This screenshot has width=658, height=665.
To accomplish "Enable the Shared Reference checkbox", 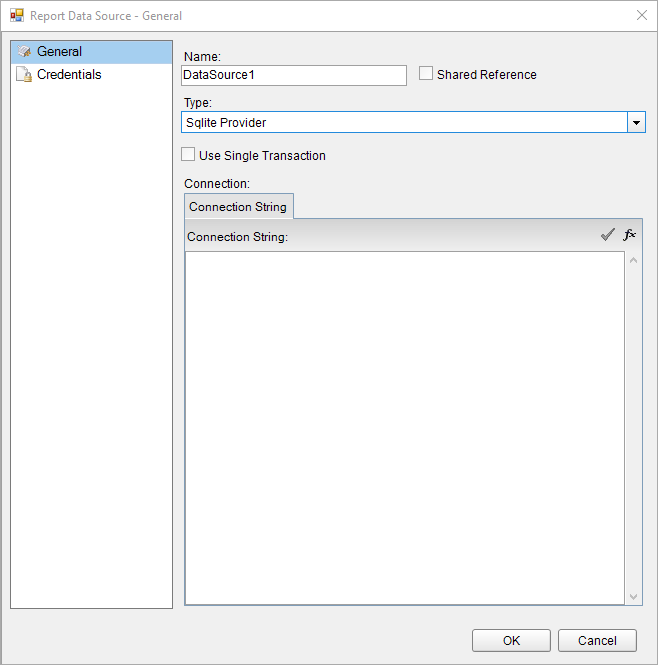I will click(x=426, y=73).
